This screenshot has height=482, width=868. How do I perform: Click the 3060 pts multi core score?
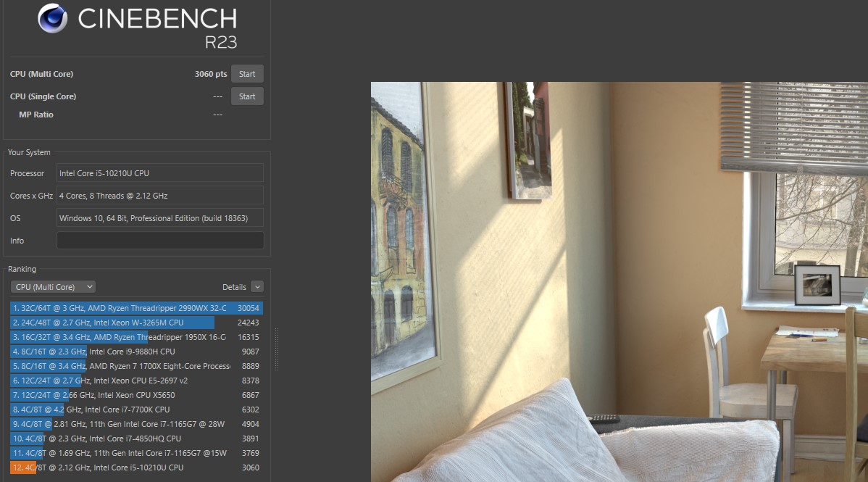coord(210,74)
